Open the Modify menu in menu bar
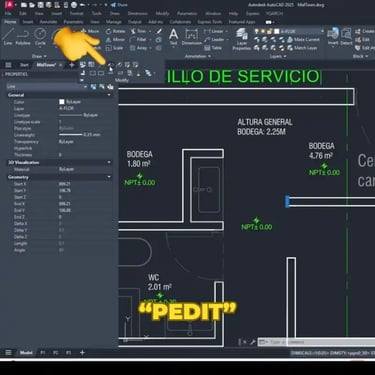This screenshot has height=375, width=375. (162, 14)
